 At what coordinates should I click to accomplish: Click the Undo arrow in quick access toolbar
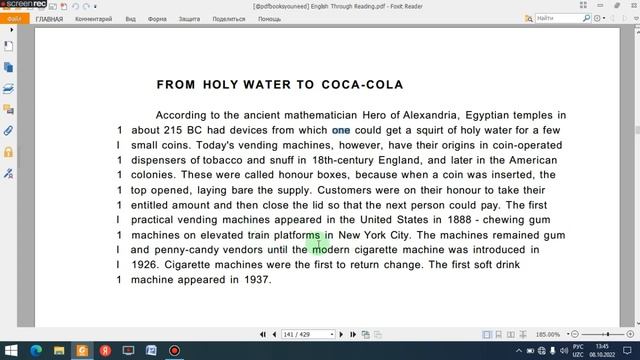click(76, 6)
